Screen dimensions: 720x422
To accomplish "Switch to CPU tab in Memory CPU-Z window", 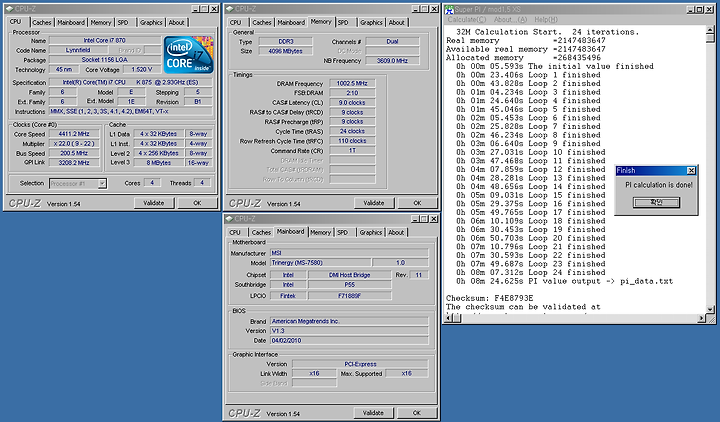I will click(x=236, y=22).
